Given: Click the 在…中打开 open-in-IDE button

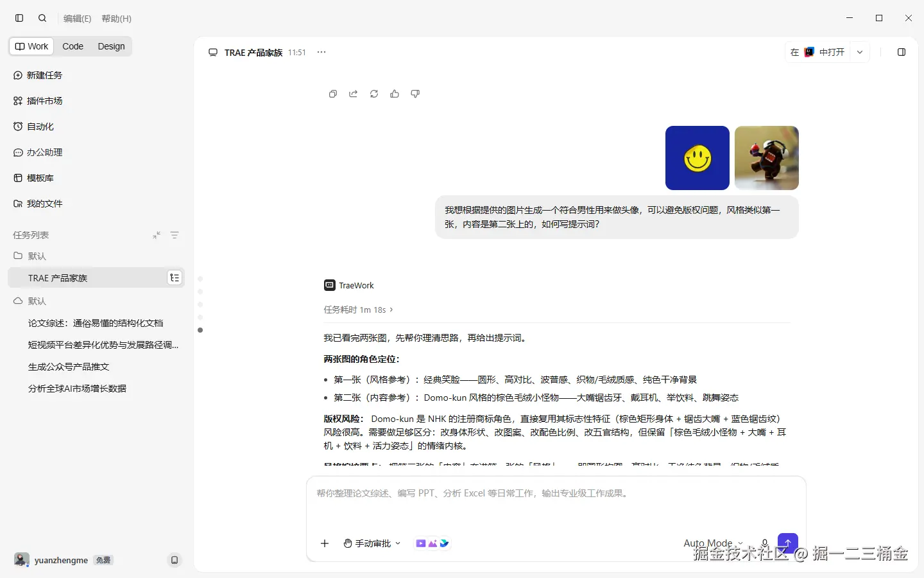Looking at the screenshot, I should pos(817,52).
